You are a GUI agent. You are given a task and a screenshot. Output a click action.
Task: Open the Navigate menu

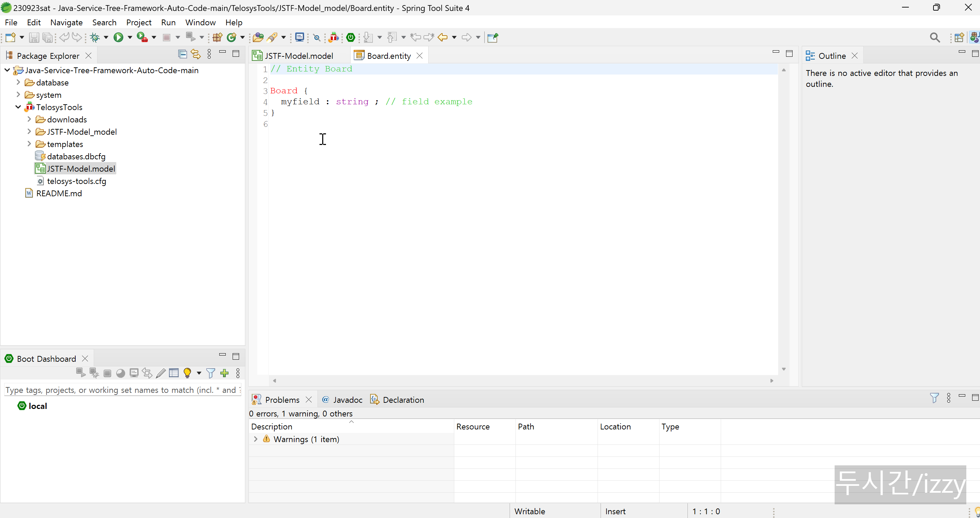[67, 23]
